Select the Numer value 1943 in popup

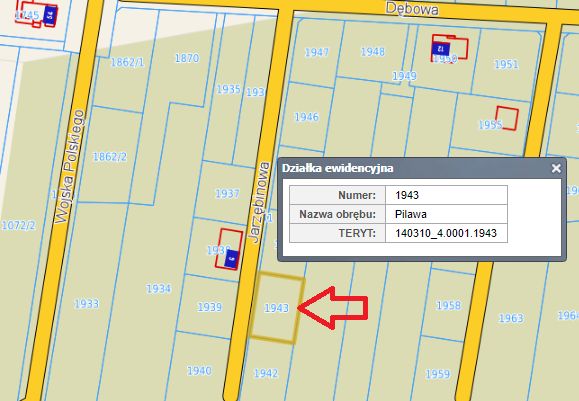[x=407, y=195]
